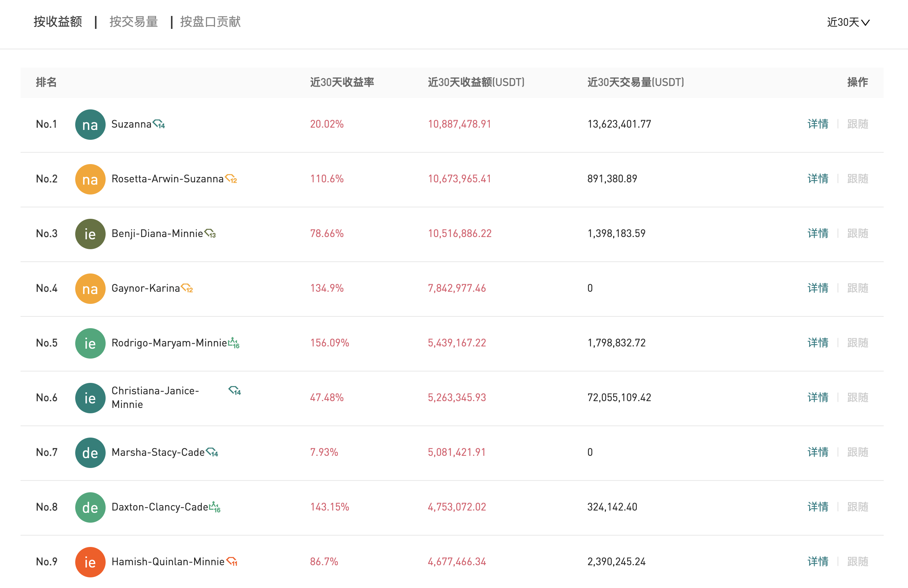Click 跟随 for Benji-Diana-Minnie
The height and width of the screenshot is (588, 908).
tap(857, 233)
